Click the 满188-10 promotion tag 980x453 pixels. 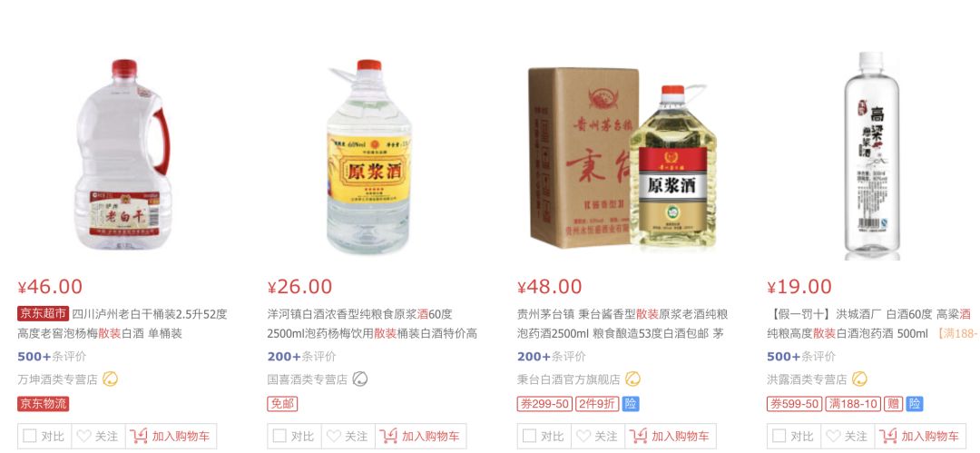coord(852,404)
